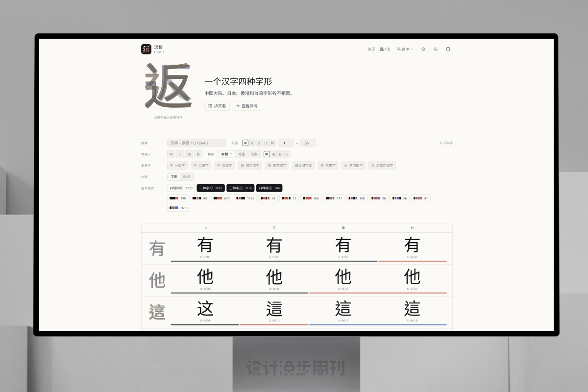
Task: Expand the 简中 language dropdown
Action: pos(405,49)
